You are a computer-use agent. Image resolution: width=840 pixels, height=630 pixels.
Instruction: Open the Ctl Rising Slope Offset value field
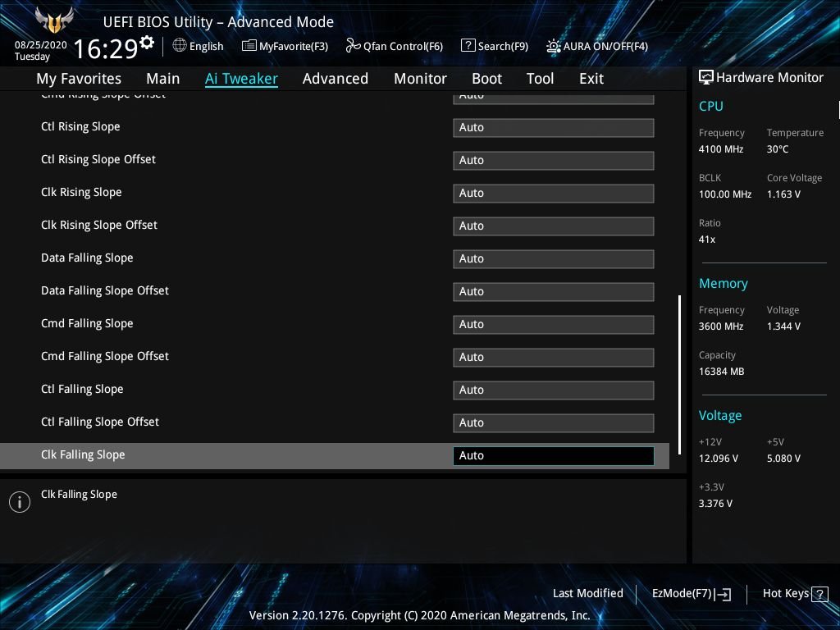point(554,160)
